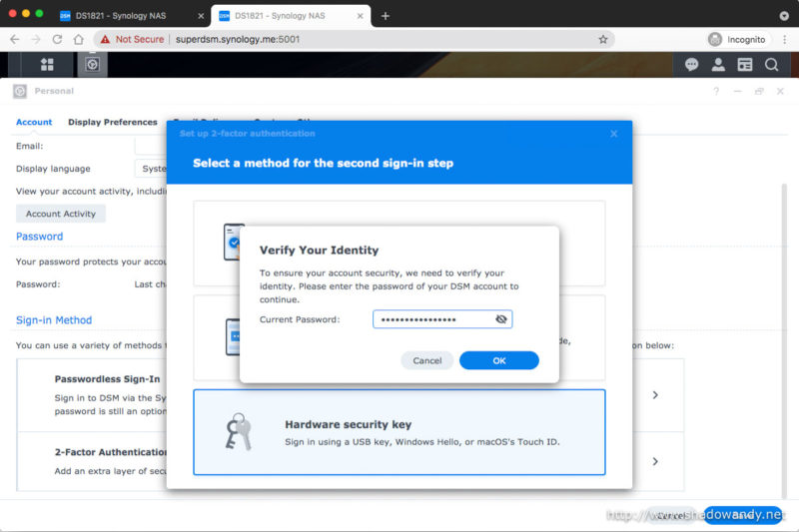The image size is (799, 532).
Task: Close the active DS1821 browser tab
Action: click(x=360, y=16)
